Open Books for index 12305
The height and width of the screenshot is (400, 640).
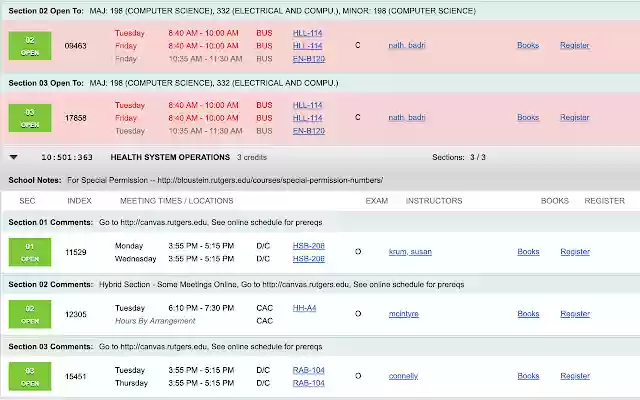[528, 314]
